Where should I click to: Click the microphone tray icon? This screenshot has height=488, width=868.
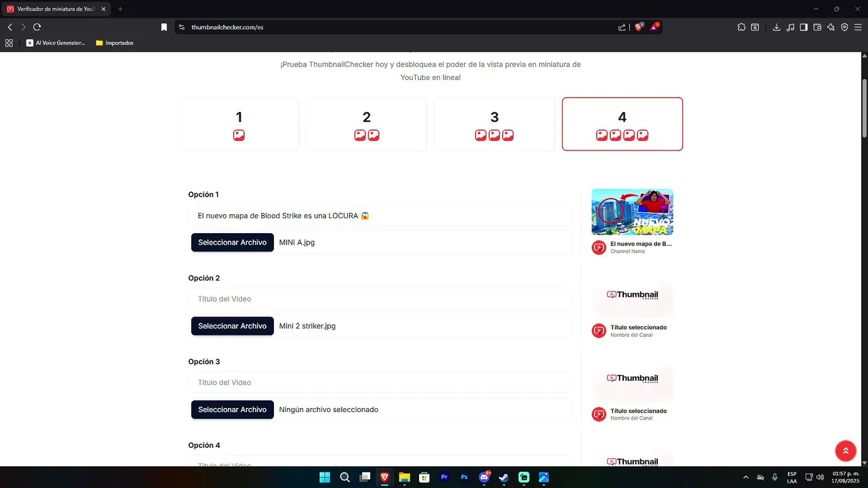coord(774,477)
